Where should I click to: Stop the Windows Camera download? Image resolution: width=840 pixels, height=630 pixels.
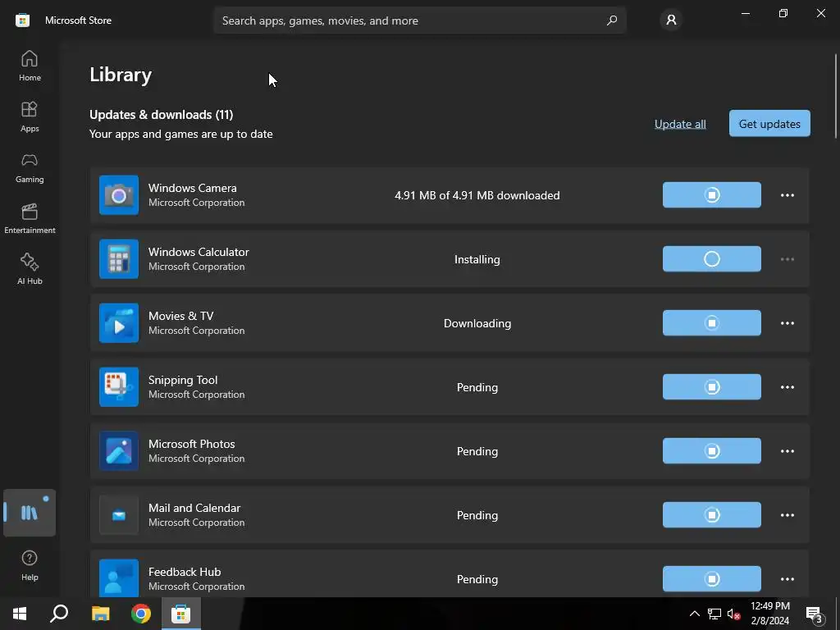pyautogui.click(x=711, y=195)
